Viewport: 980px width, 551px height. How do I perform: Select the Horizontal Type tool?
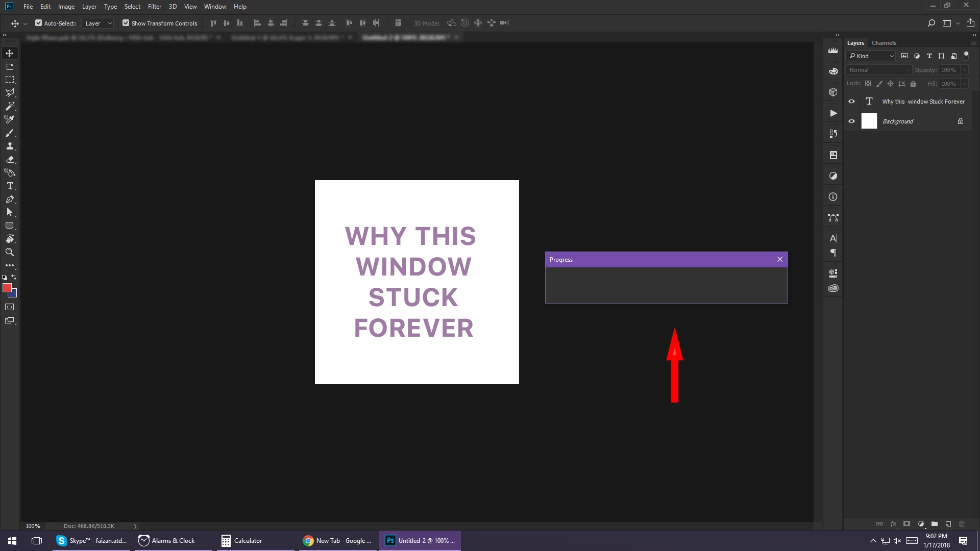click(x=10, y=186)
